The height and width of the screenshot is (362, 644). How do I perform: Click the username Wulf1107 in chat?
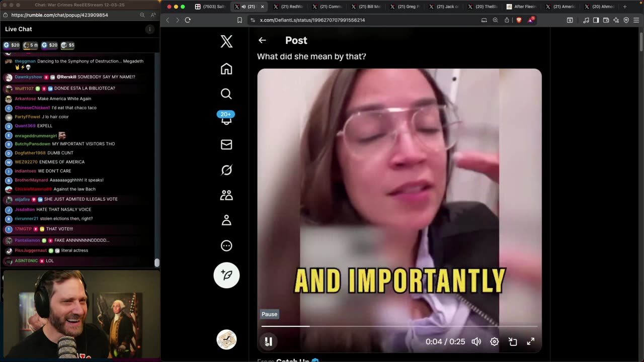24,88
